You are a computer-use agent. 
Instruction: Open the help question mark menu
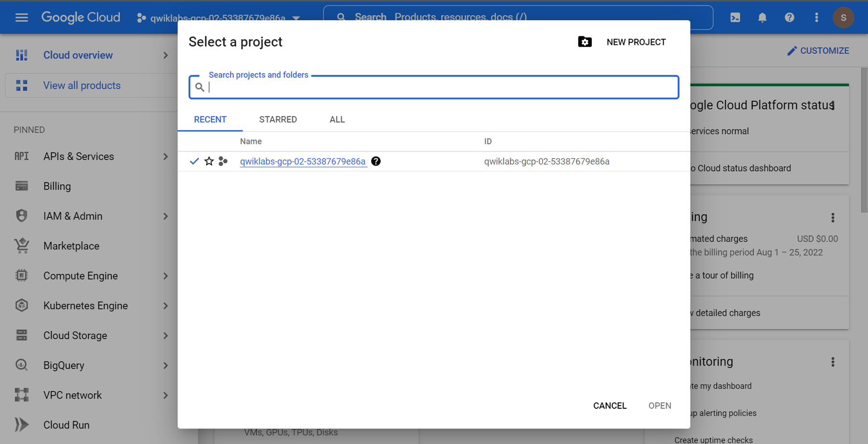pos(789,18)
